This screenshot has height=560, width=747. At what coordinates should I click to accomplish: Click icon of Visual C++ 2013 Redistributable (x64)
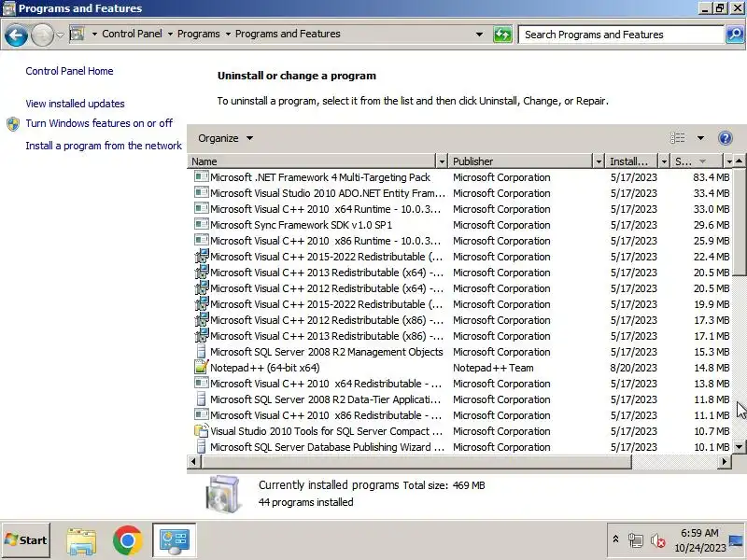coord(202,273)
